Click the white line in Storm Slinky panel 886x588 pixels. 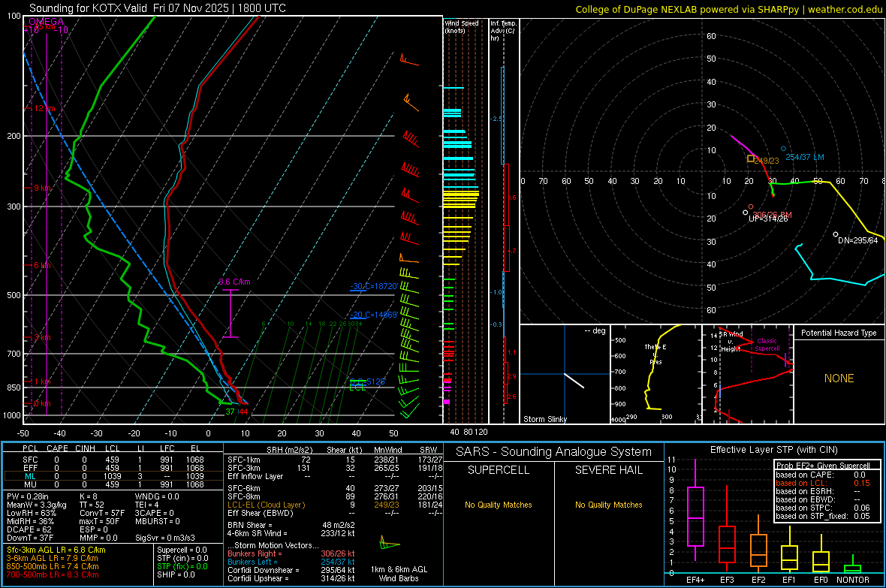click(x=574, y=381)
